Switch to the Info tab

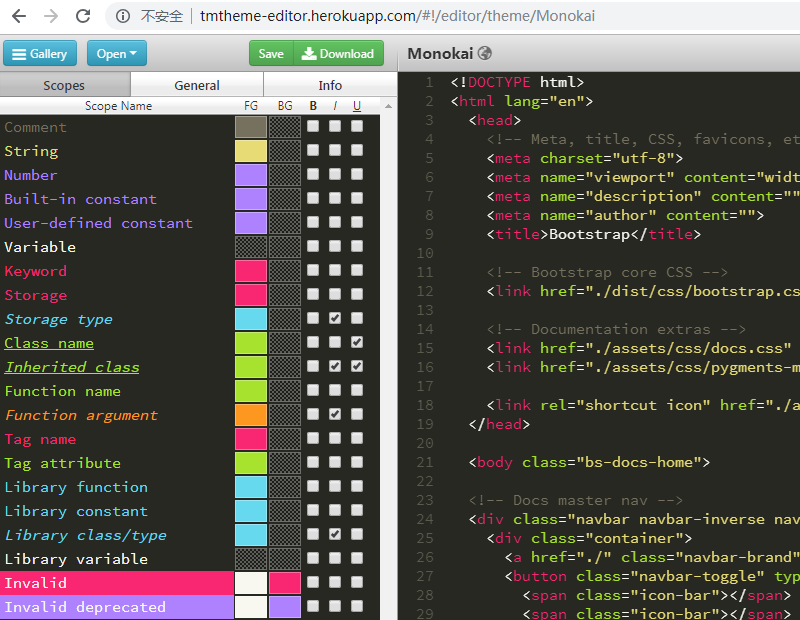[x=330, y=85]
